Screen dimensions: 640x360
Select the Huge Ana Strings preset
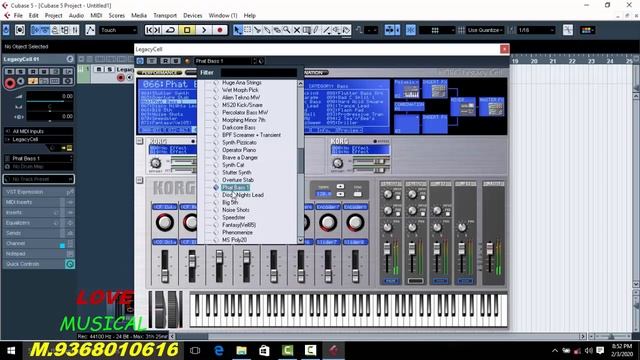tap(242, 82)
